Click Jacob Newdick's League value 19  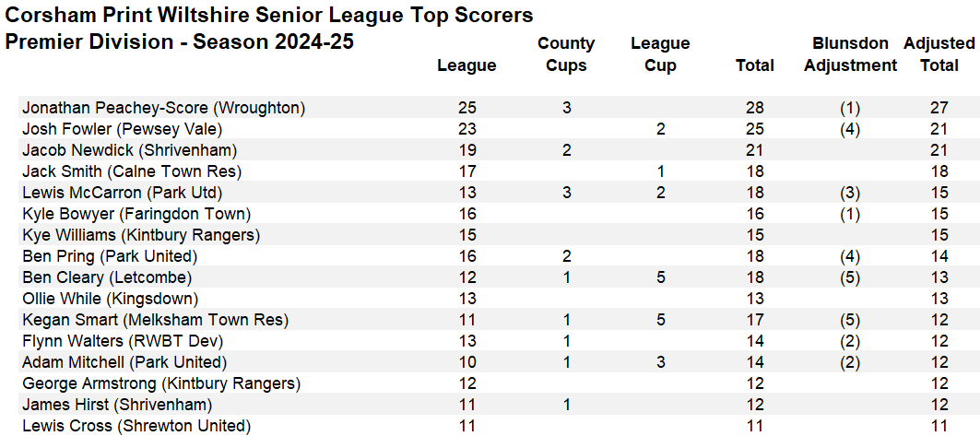(x=466, y=150)
